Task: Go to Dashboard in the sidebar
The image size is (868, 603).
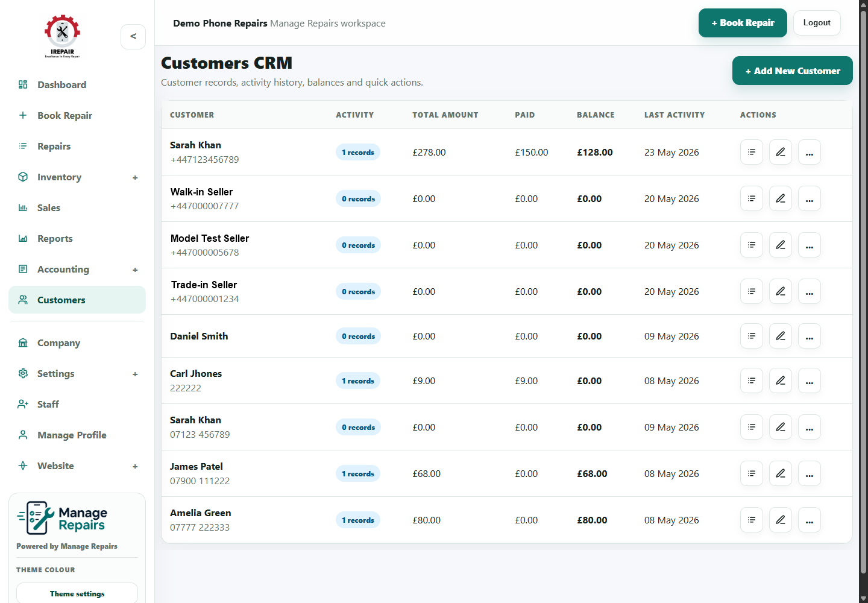Action: point(77,84)
